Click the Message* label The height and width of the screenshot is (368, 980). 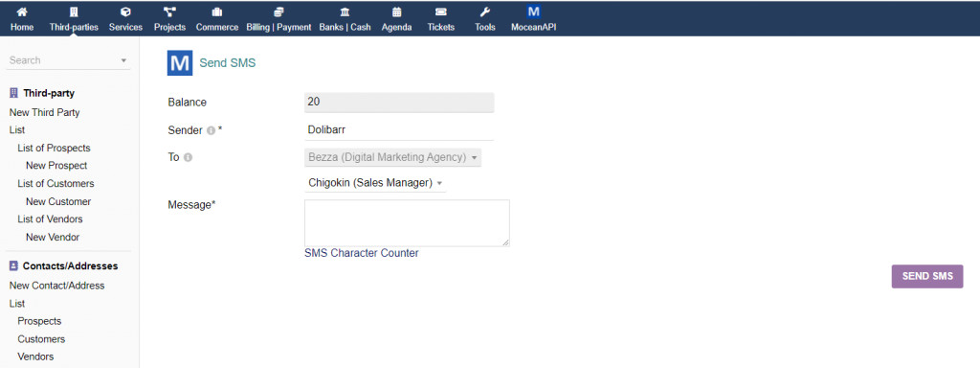(x=191, y=204)
